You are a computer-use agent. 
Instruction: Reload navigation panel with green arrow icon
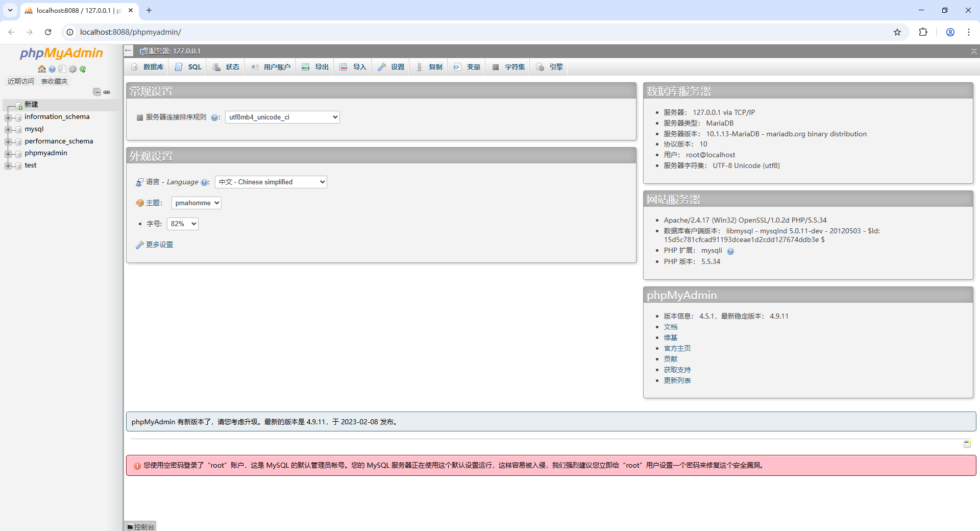point(83,69)
